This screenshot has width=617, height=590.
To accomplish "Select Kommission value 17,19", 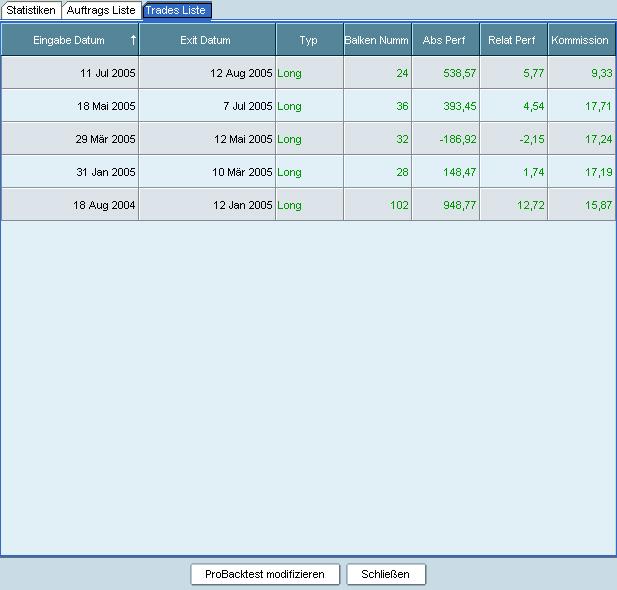I will coord(599,172).
